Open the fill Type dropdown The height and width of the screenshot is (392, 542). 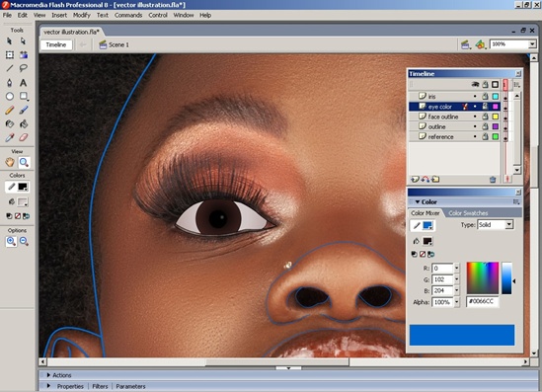[496, 225]
